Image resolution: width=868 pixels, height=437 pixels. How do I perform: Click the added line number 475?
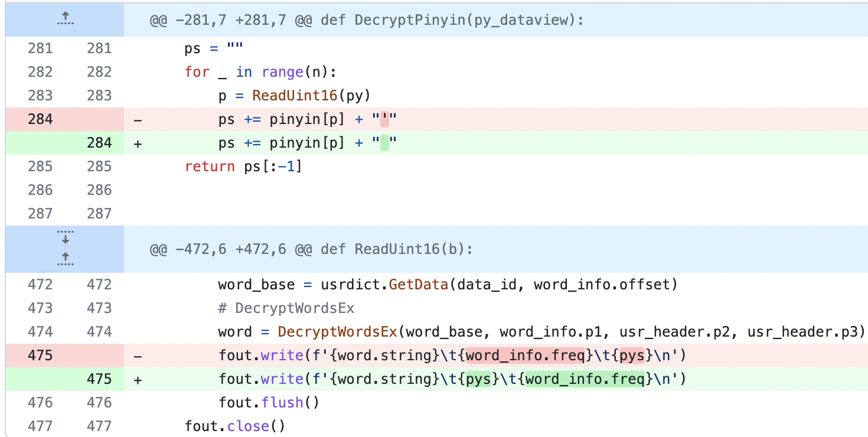click(99, 379)
